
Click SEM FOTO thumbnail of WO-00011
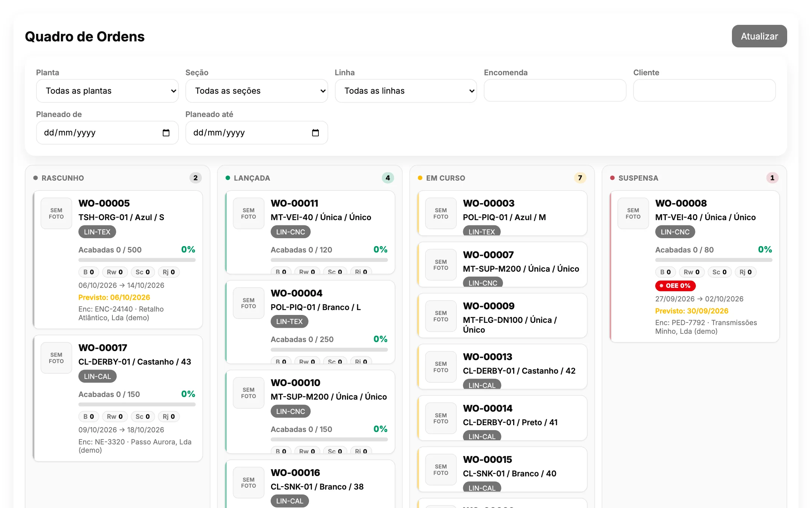point(248,213)
